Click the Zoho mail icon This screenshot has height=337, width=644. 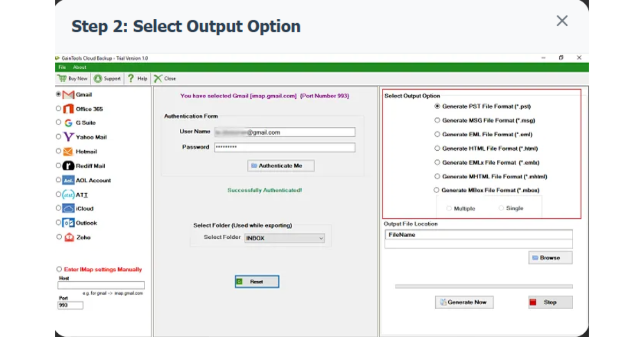point(68,237)
